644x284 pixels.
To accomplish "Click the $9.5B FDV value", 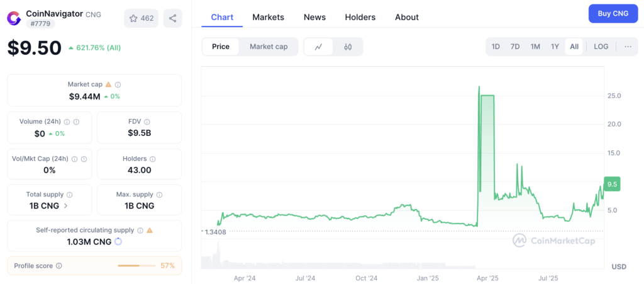I will pyautogui.click(x=140, y=133).
